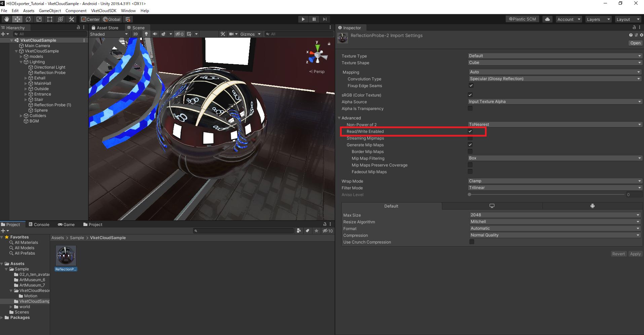This screenshot has height=335, width=644.
Task: Select the Rect Transform tool
Action: pyautogui.click(x=49, y=19)
